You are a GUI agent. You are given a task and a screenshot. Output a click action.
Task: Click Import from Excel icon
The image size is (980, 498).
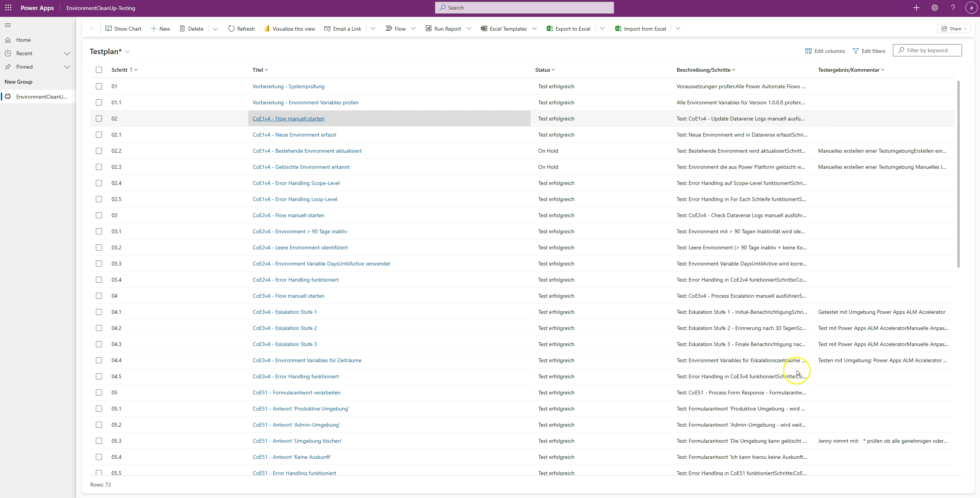(618, 28)
